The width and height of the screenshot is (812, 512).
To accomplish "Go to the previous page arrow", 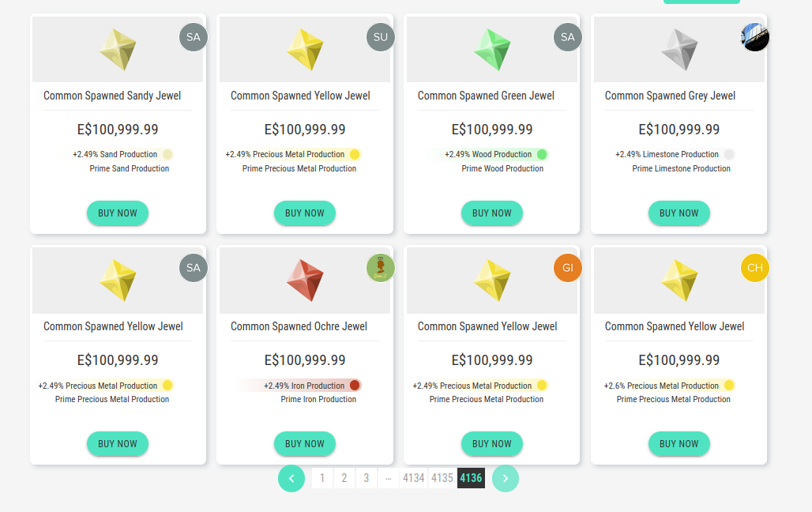I will pos(291,478).
